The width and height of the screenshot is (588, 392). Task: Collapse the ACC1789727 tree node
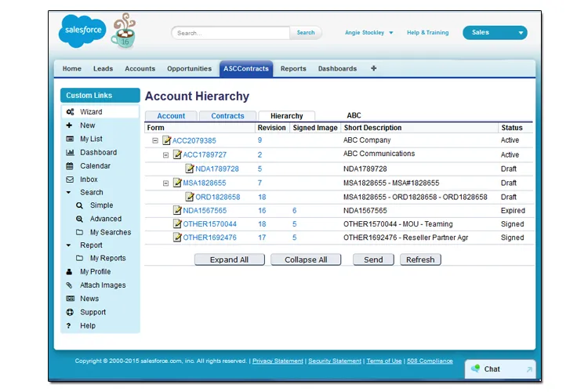point(165,155)
